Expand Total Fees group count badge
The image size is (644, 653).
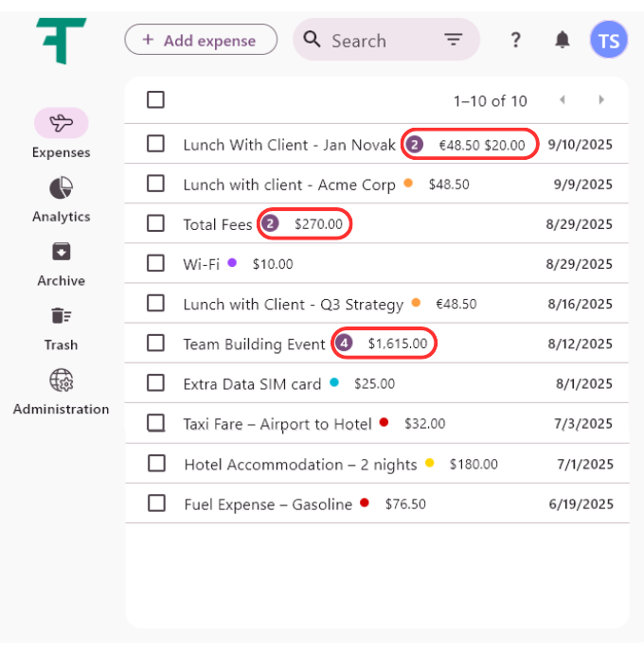click(271, 224)
